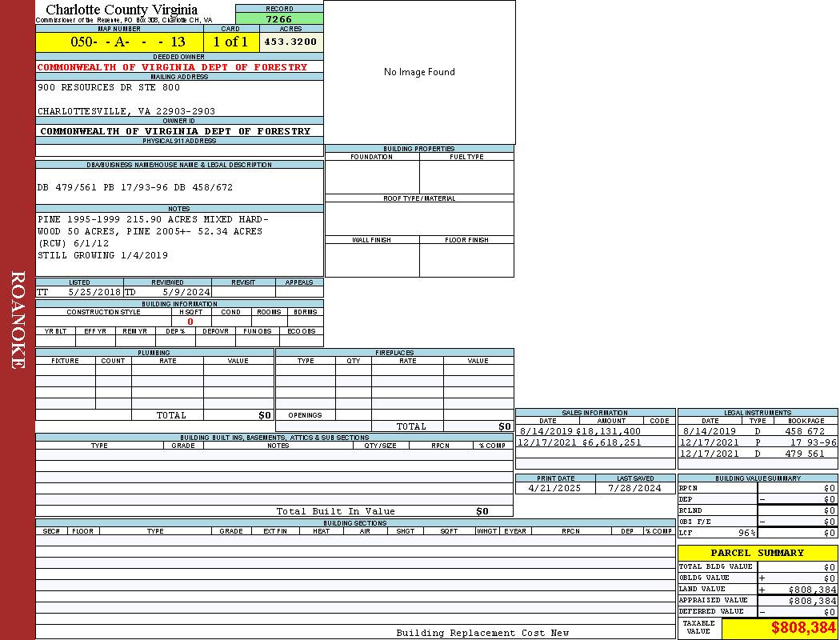Select the owner ID field text
Viewport: 840px width, 640px height.
pyautogui.click(x=175, y=130)
